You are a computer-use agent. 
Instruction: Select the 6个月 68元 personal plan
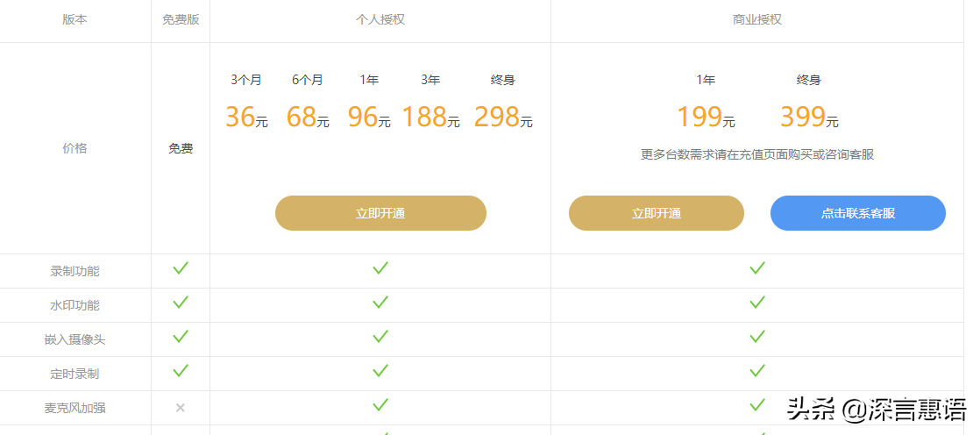coord(308,101)
